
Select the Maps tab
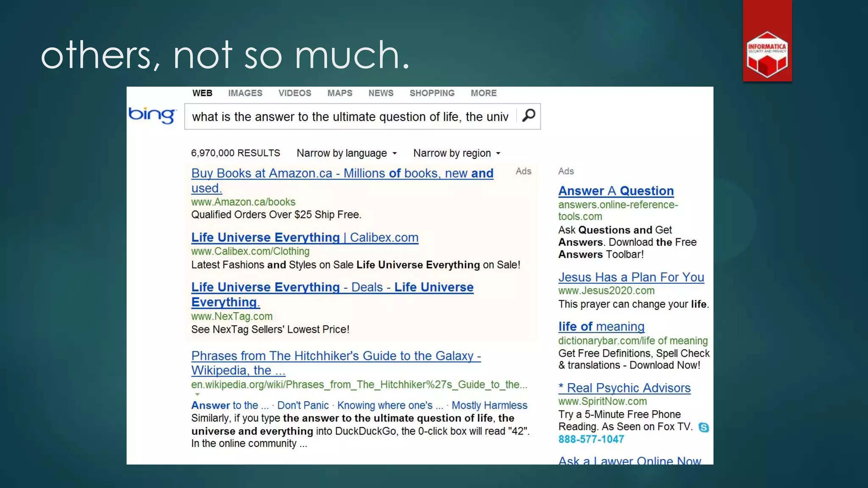click(x=339, y=93)
